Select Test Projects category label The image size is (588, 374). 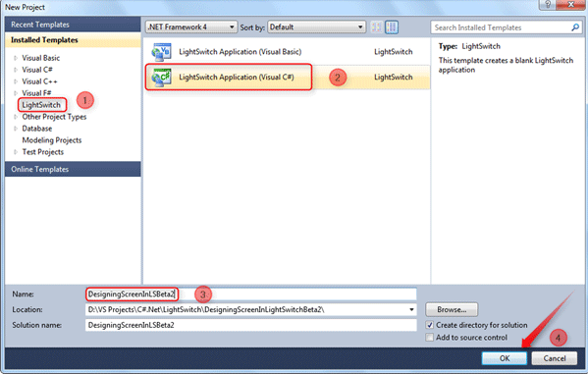point(43,152)
